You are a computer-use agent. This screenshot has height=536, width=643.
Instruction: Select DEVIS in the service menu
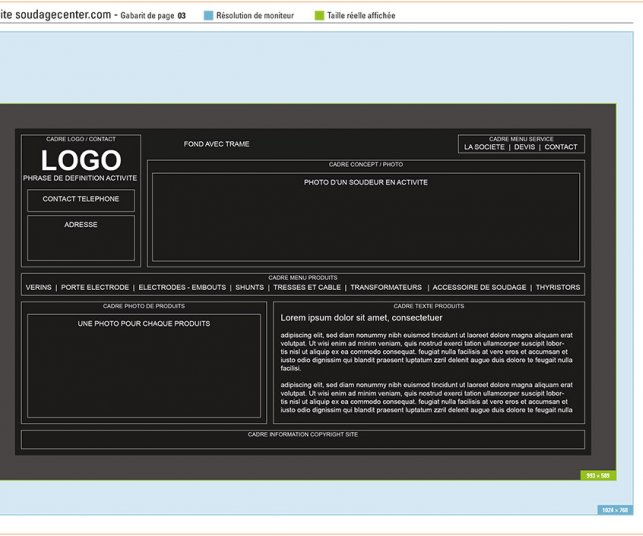coord(524,147)
